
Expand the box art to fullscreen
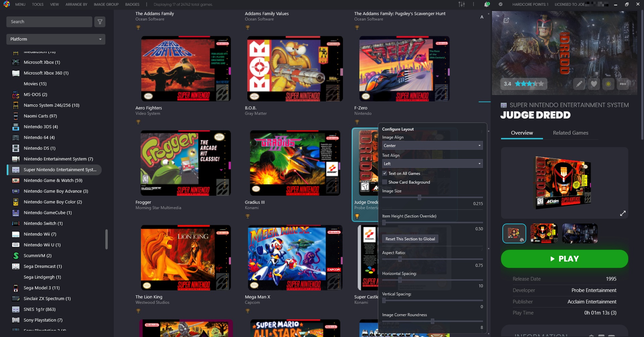(x=623, y=213)
